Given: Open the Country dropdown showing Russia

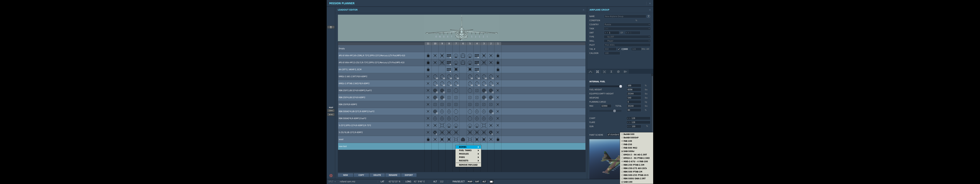Looking at the screenshot, I should click(x=627, y=24).
